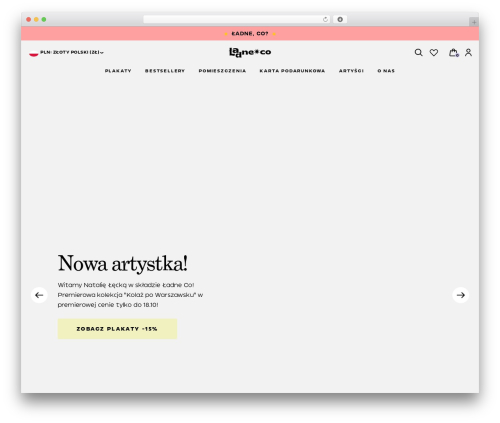Click the 'Ładne, co?' announcement banner text
This screenshot has width=500, height=423.
click(250, 34)
